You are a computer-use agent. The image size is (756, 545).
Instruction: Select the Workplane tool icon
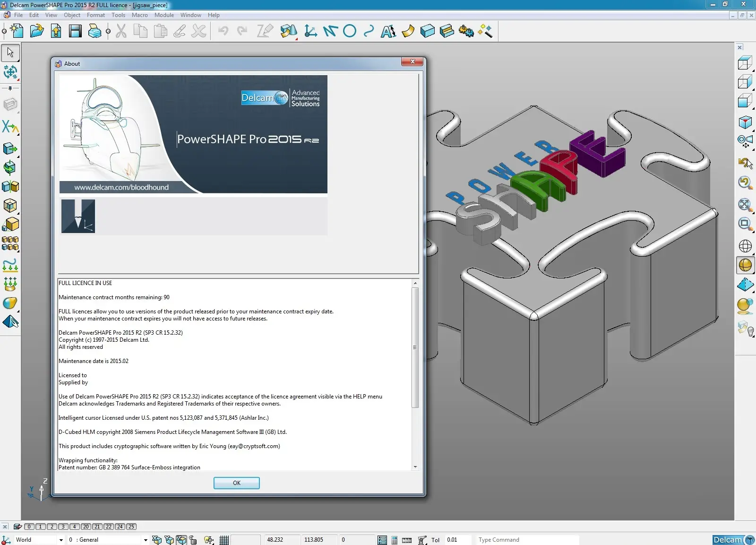(310, 31)
